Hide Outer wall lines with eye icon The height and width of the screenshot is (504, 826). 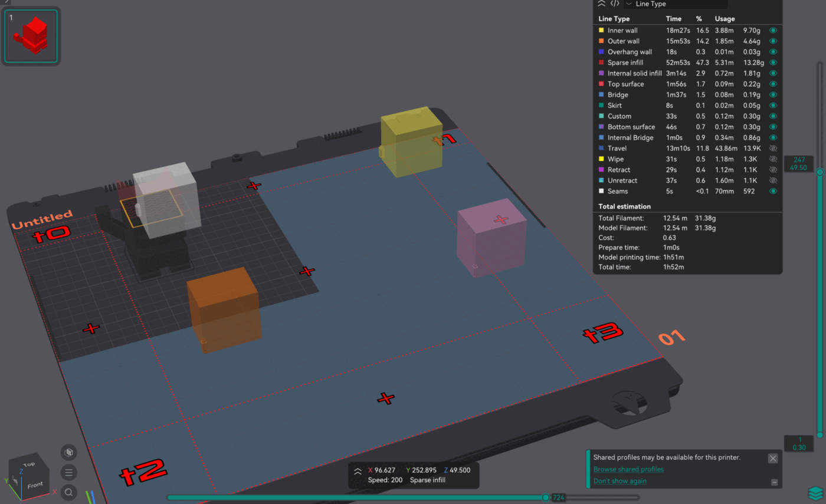click(773, 41)
